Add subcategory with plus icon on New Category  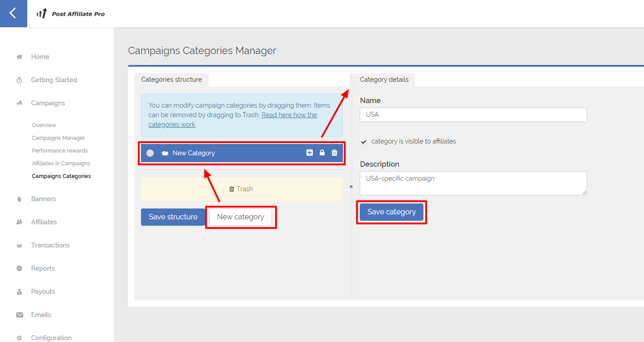pyautogui.click(x=310, y=153)
